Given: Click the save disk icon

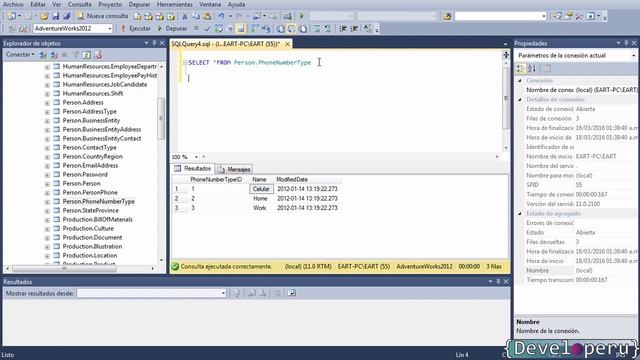Looking at the screenshot, I should tap(56, 16).
